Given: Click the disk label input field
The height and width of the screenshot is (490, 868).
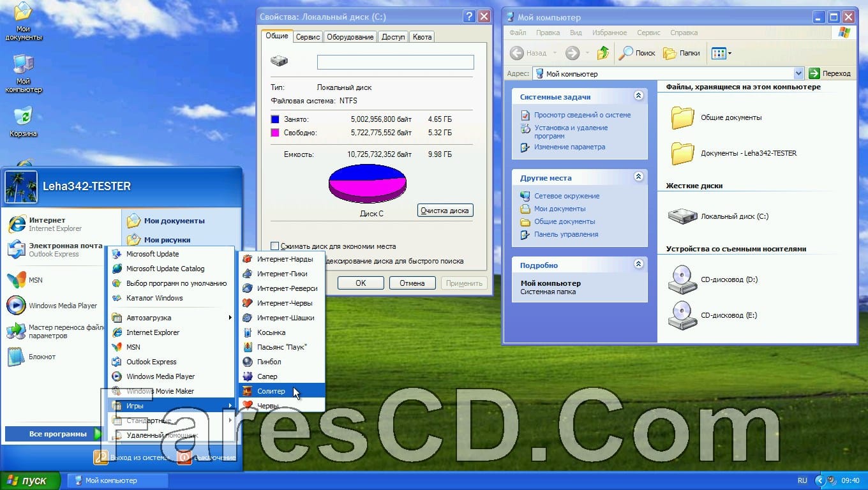Looking at the screenshot, I should pyautogui.click(x=396, y=62).
